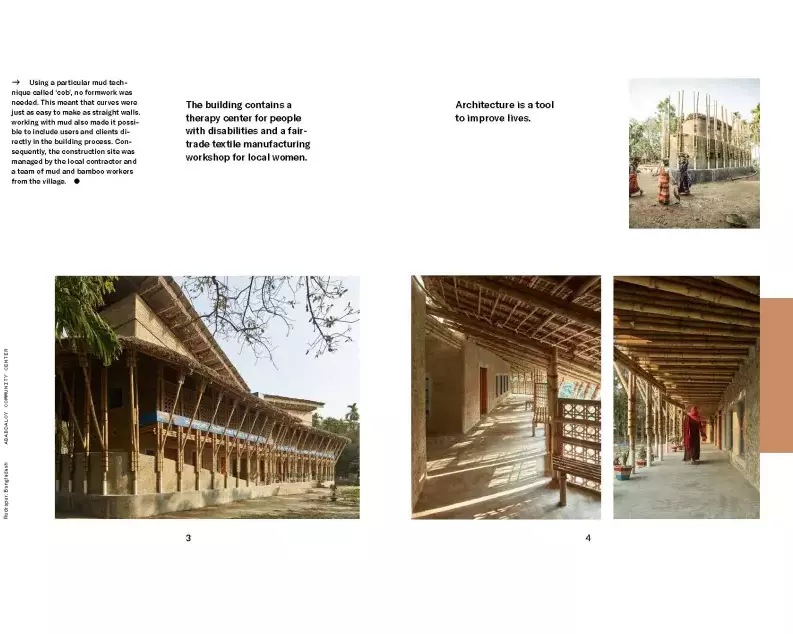Open the construction site photo at top right
The image size is (793, 634).
point(693,153)
